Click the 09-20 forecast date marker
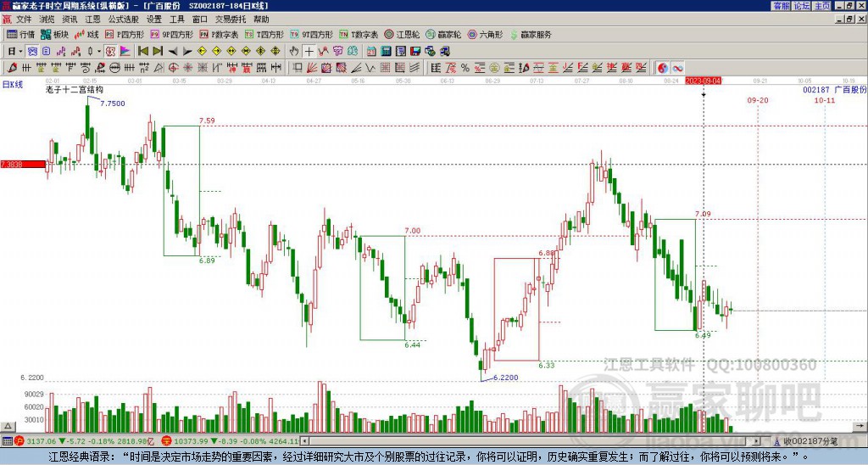The image size is (868, 465). pos(757,100)
